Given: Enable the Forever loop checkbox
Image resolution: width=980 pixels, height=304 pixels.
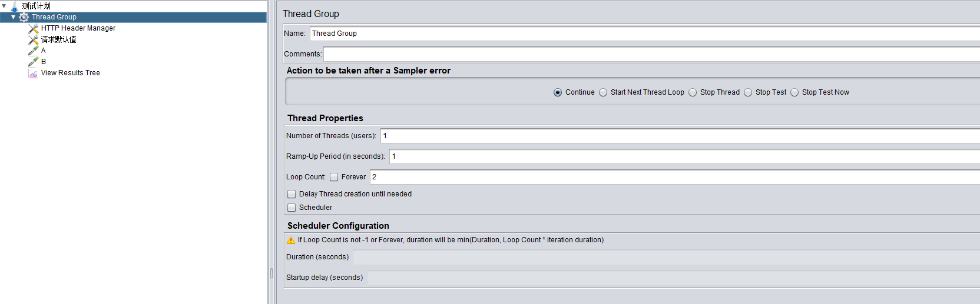Looking at the screenshot, I should (334, 177).
